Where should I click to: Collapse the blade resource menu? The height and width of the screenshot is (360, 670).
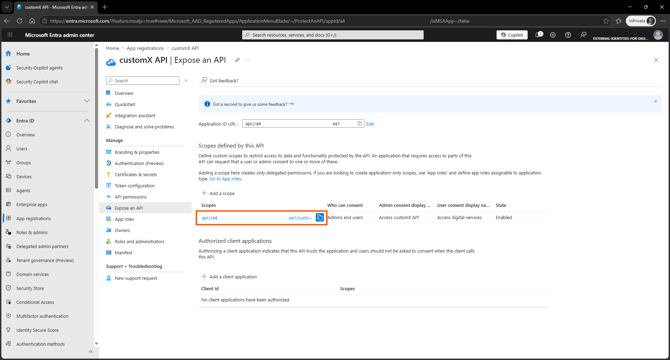coord(186,81)
